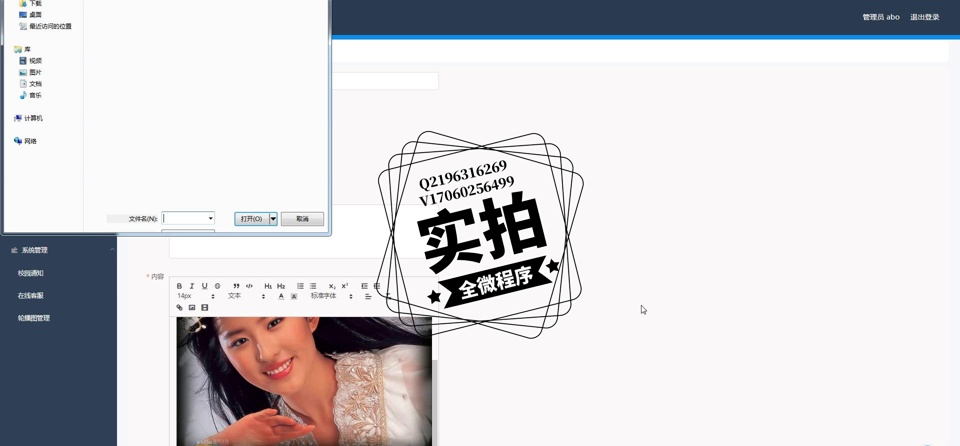Focus the 文件名 filename input field

(x=184, y=218)
